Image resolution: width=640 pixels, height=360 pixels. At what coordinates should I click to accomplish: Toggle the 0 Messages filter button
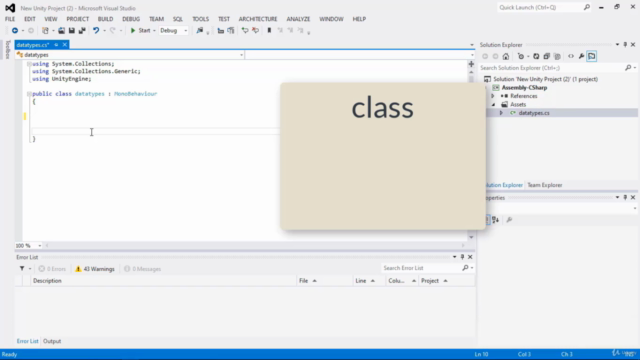tap(142, 269)
